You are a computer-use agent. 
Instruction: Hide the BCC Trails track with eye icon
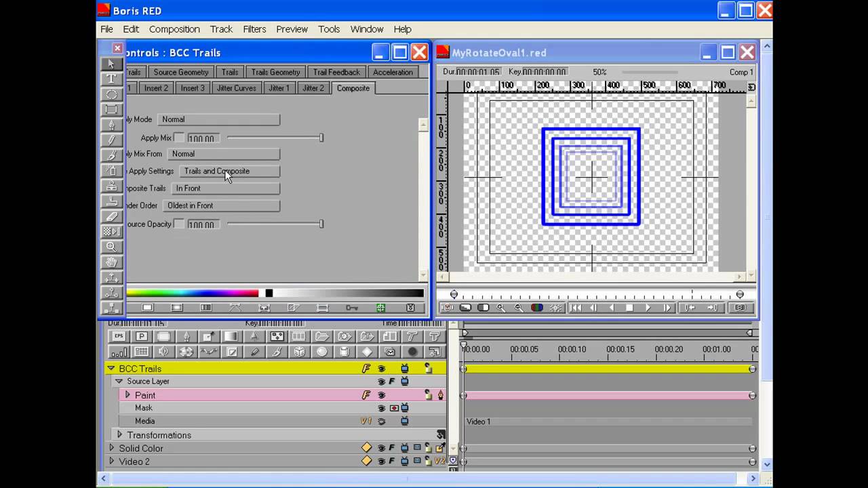click(x=381, y=369)
